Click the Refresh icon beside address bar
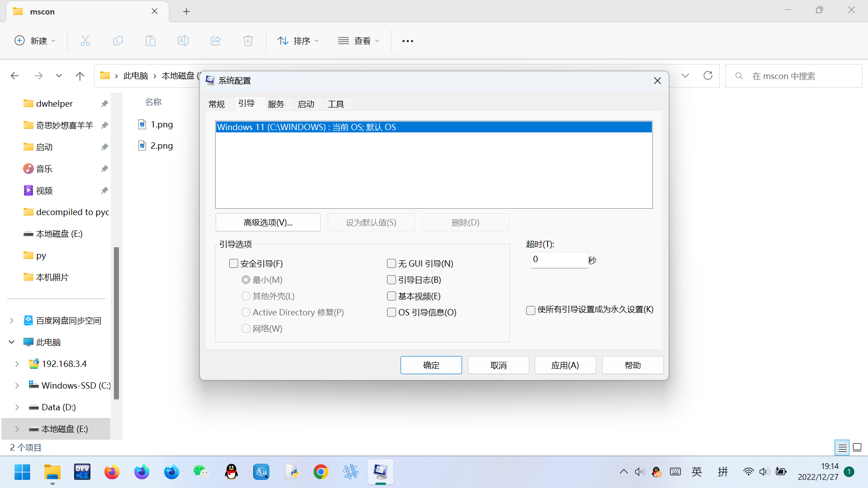Screen dimensions: 868x488 pos(708,75)
